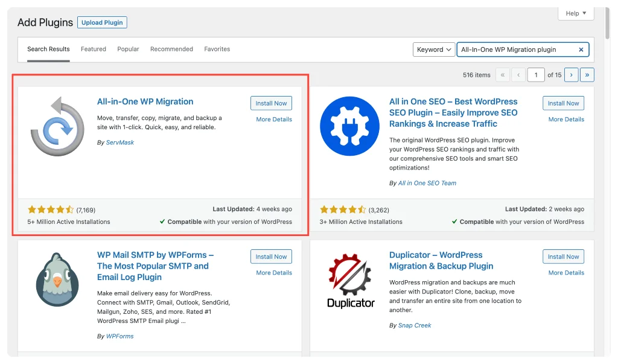
Task: Go to the next results page arrow
Action: coord(571,75)
